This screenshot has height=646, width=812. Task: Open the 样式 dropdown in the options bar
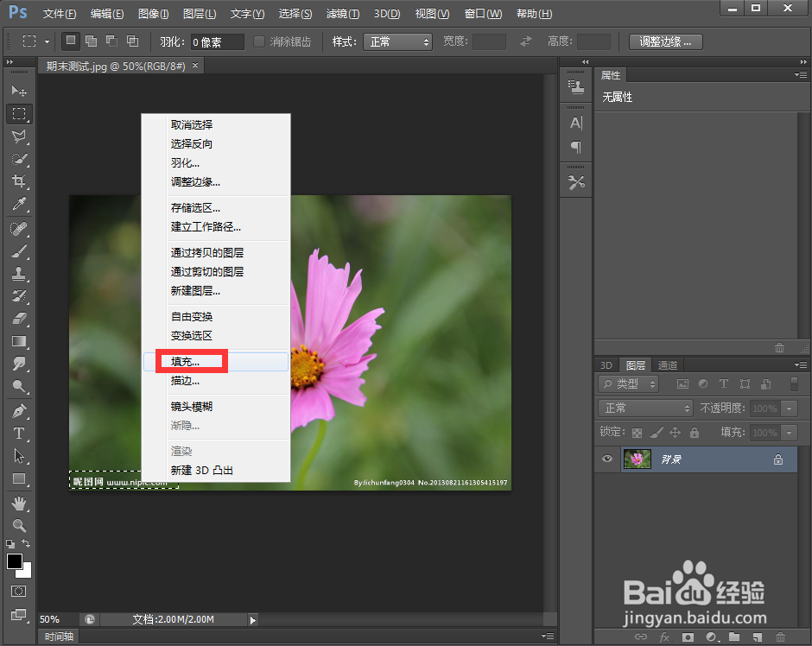click(397, 41)
